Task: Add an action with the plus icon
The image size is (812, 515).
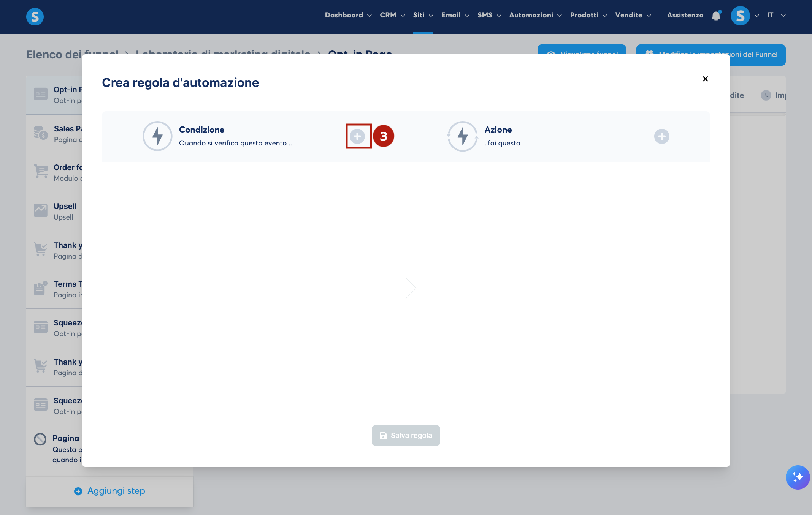Action: point(661,136)
